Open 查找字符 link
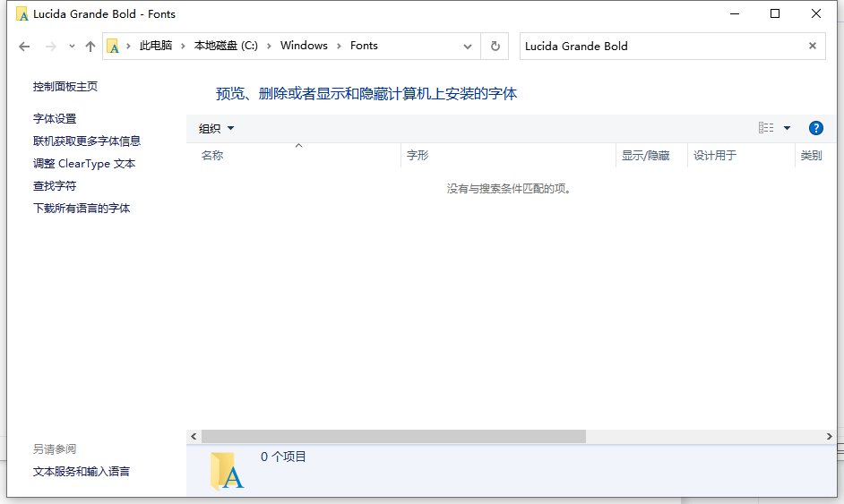 (55, 185)
